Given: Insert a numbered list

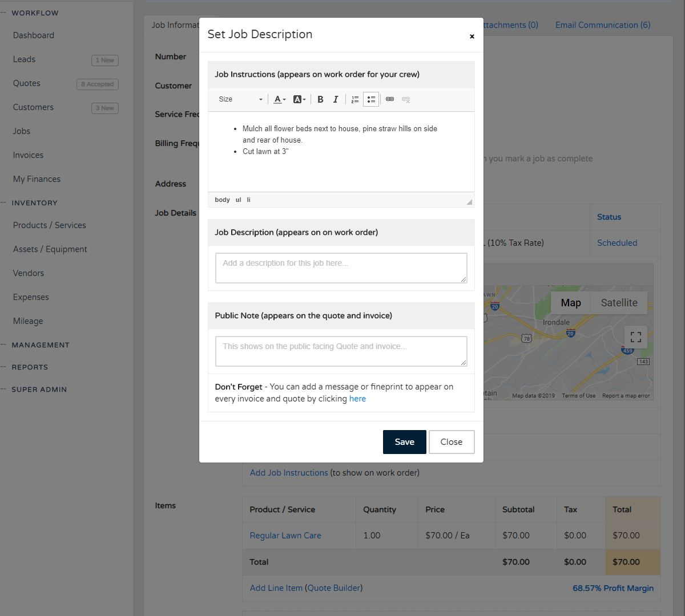Looking at the screenshot, I should coord(355,99).
